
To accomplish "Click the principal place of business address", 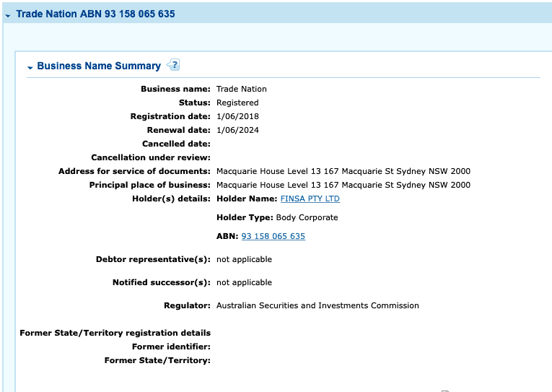I will (343, 185).
